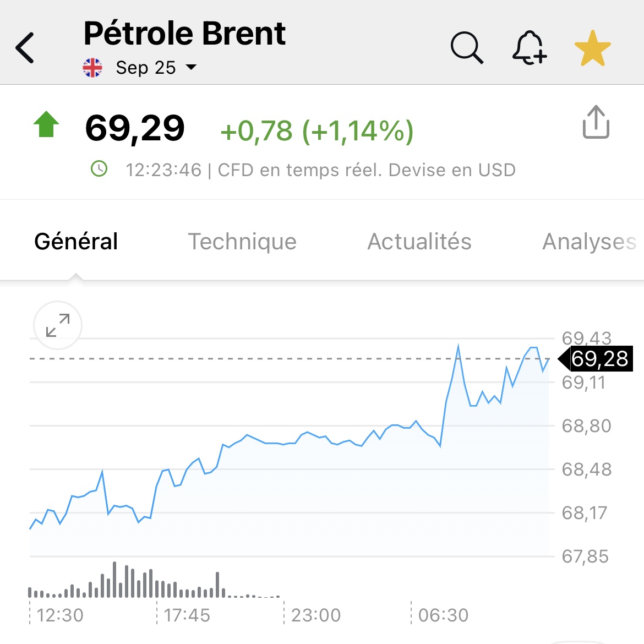Tap the dropdown arrow beside Sep 25
The image size is (644, 644).
pos(191,67)
